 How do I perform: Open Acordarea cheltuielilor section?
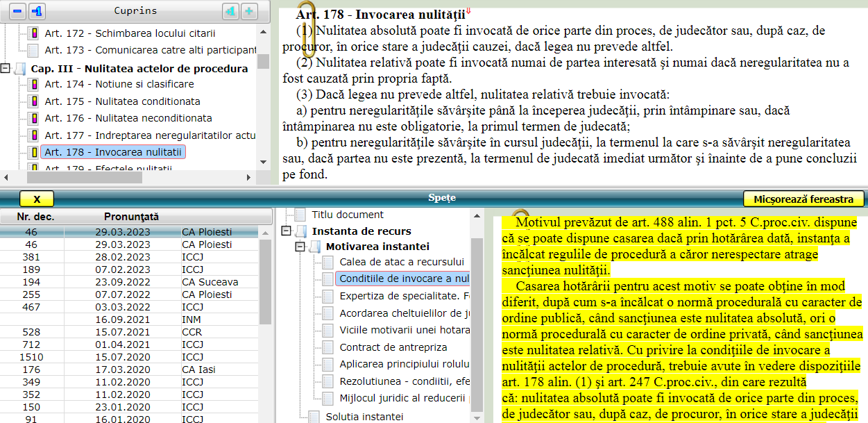405,313
